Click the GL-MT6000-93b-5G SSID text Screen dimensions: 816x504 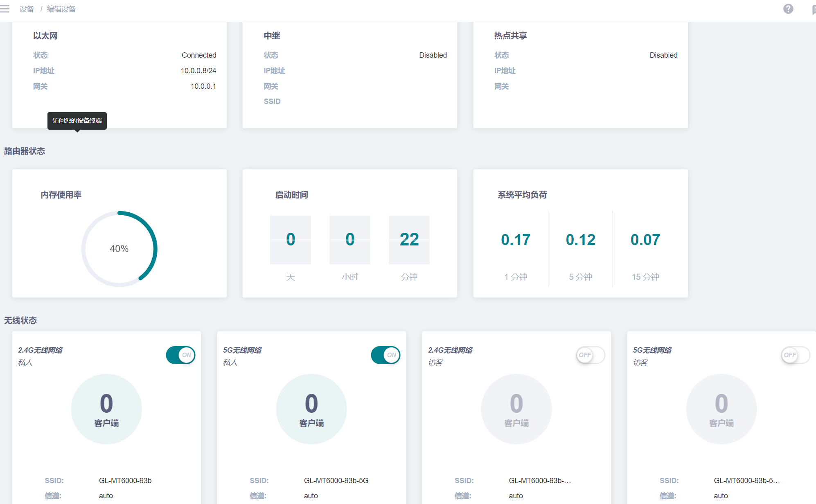[336, 480]
